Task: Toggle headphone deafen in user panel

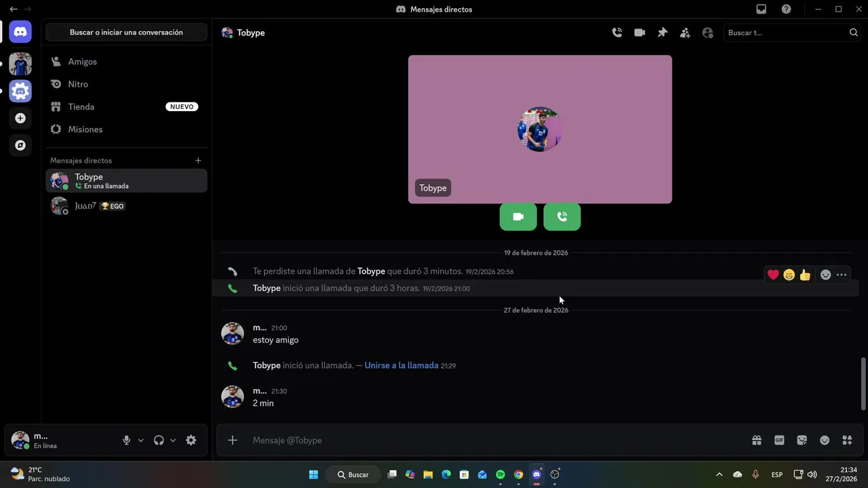Action: tap(159, 440)
